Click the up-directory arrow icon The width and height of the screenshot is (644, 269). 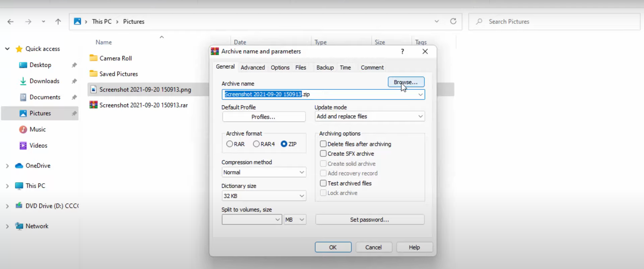(x=58, y=22)
